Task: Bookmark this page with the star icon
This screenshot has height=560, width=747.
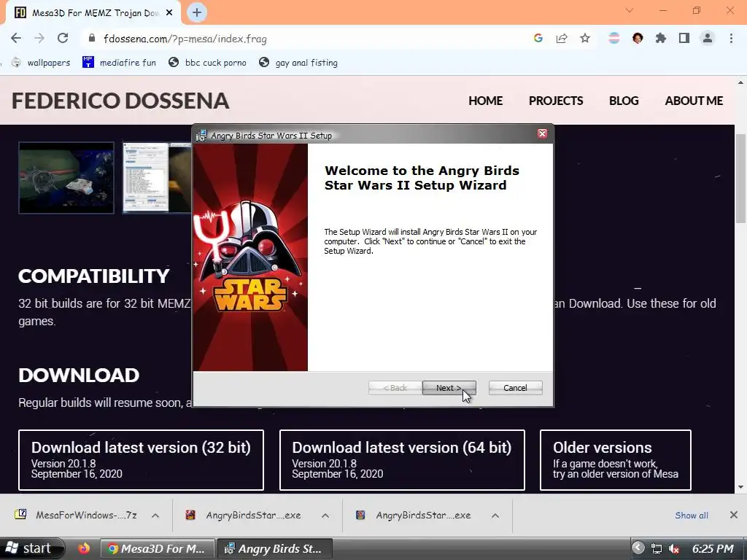Action: [x=585, y=38]
